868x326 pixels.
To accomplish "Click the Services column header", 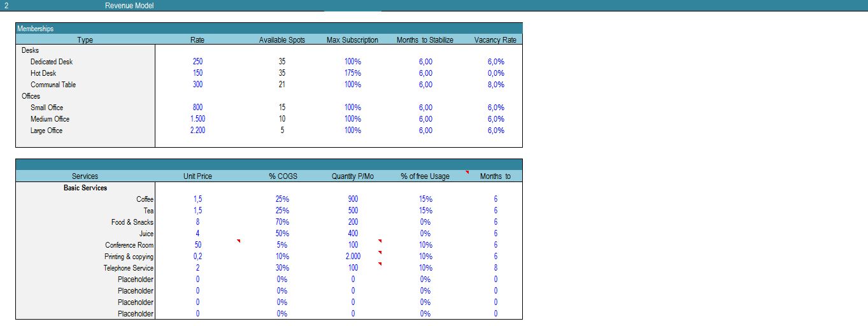I will pyautogui.click(x=85, y=176).
